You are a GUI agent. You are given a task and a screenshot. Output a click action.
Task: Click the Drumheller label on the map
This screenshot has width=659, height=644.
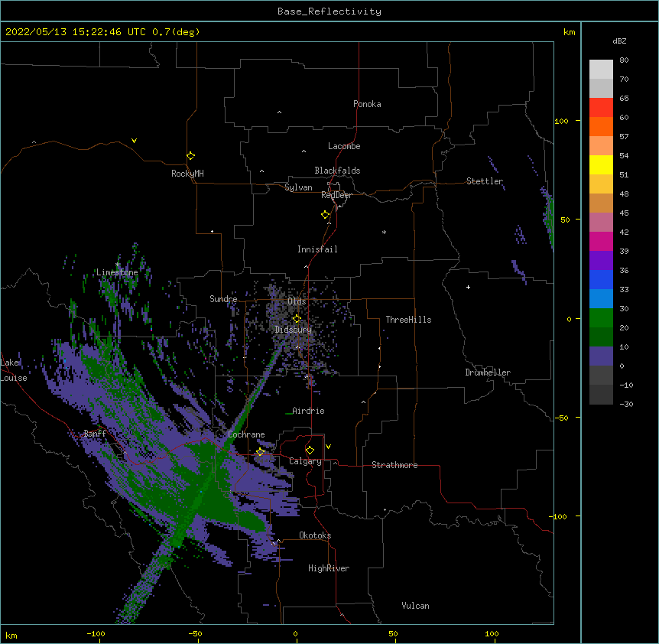click(488, 372)
